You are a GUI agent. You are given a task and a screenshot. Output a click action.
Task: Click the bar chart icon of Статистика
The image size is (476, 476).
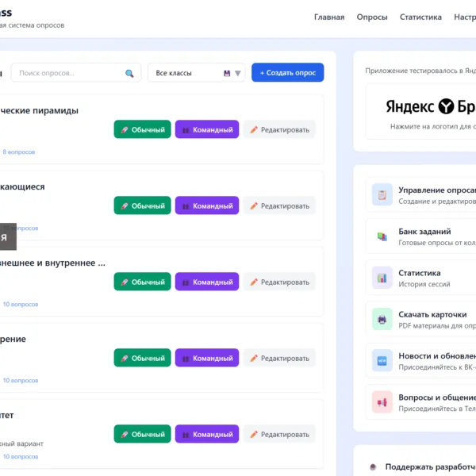382,278
